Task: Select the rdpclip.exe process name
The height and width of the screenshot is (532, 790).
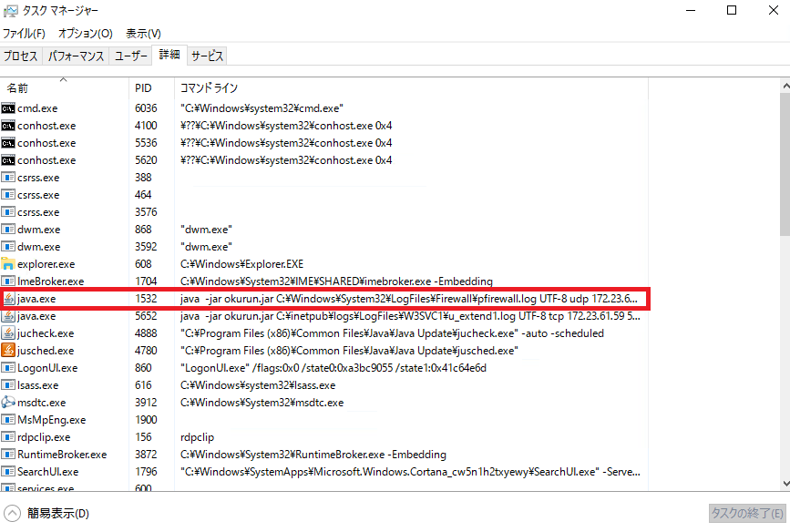Action: pyautogui.click(x=44, y=437)
